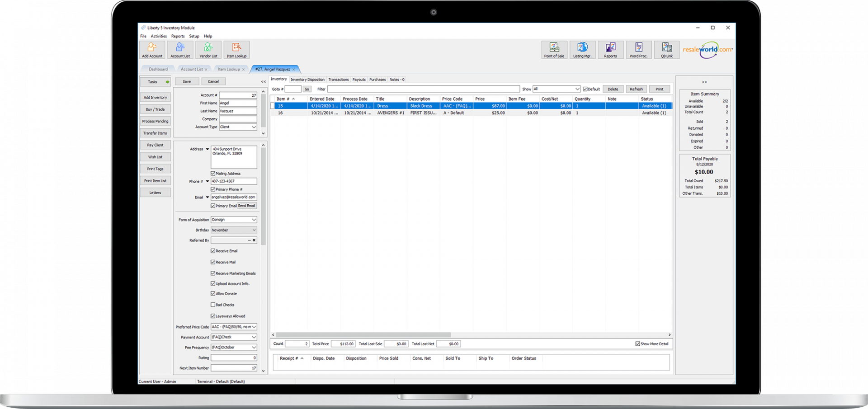
Task: Uncheck Show More Detail
Action: click(x=637, y=343)
